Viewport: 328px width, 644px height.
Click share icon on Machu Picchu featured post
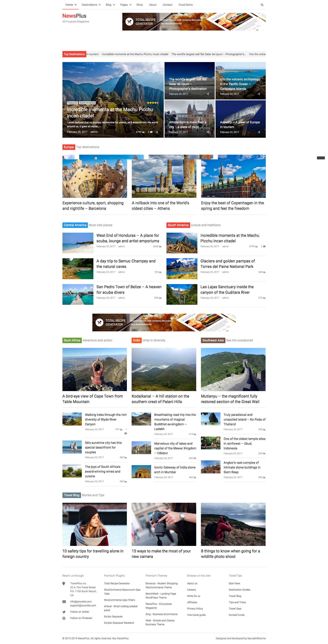157,132
